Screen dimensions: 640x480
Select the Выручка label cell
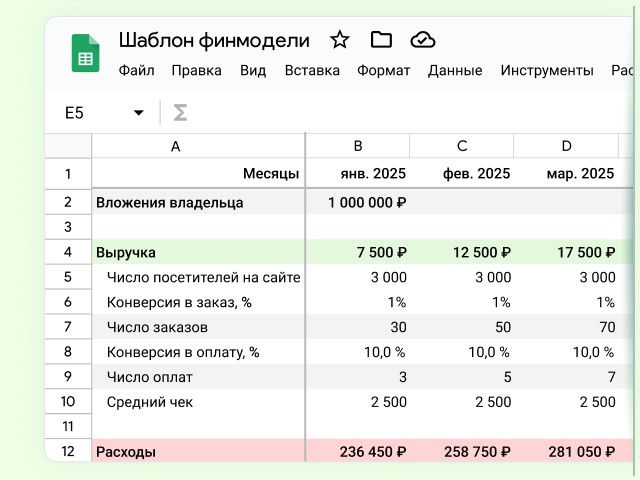pos(198,252)
